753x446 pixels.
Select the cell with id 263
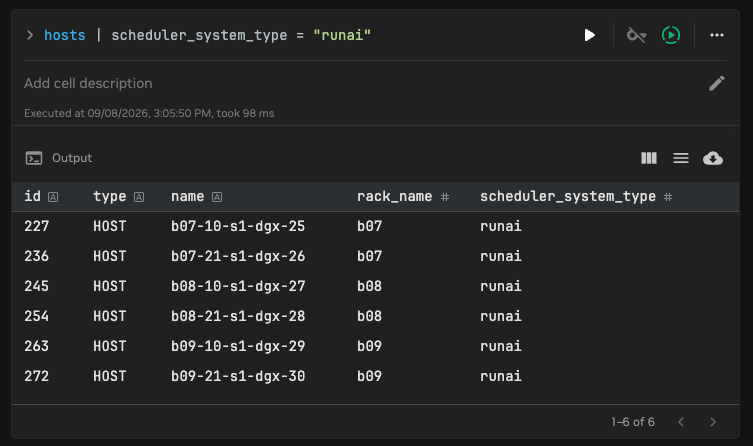coord(36,346)
